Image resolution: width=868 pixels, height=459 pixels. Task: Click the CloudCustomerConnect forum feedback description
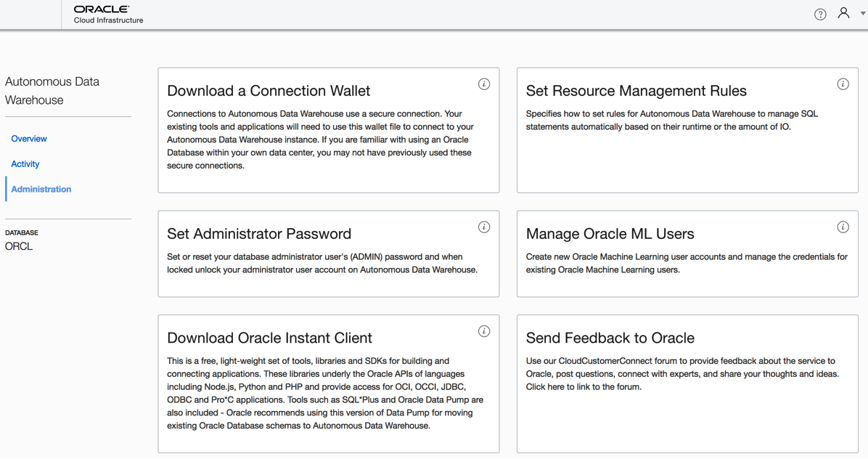(682, 374)
